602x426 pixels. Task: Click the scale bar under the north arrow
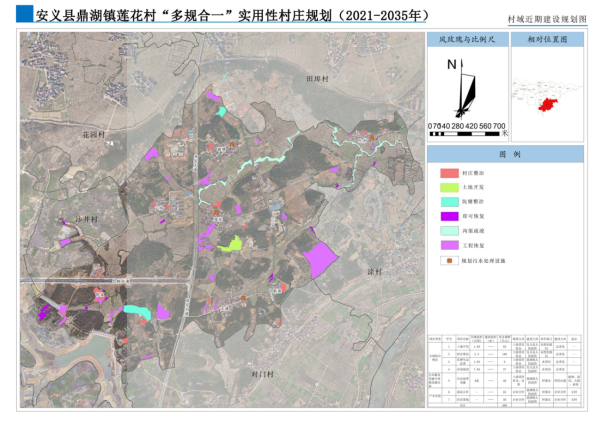pos(467,132)
